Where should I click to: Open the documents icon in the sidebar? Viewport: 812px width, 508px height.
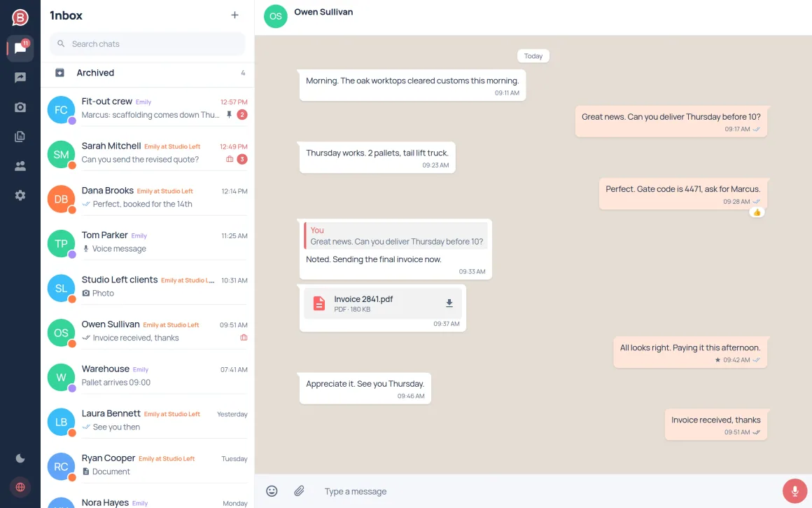click(20, 137)
